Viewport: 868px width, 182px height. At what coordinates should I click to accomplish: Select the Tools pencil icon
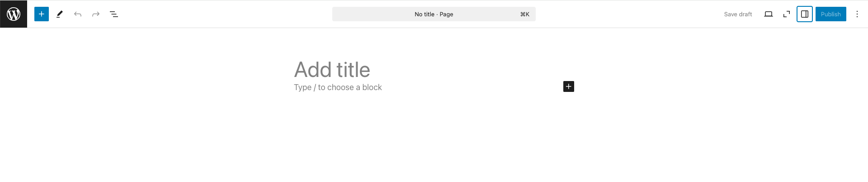tap(60, 14)
